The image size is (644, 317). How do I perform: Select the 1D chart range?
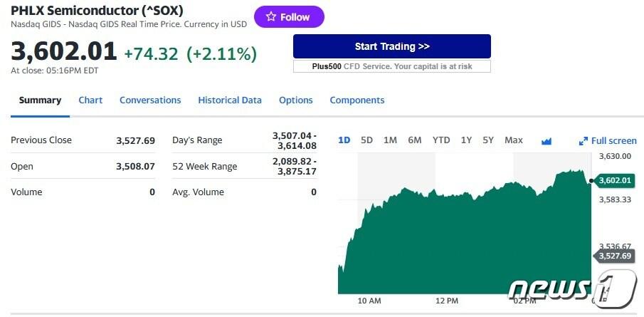tap(344, 140)
